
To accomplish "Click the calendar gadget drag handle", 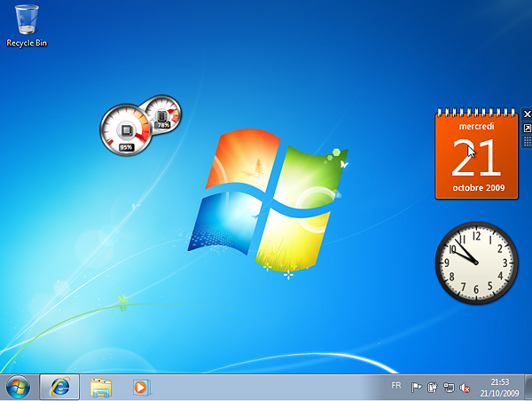I will point(528,141).
